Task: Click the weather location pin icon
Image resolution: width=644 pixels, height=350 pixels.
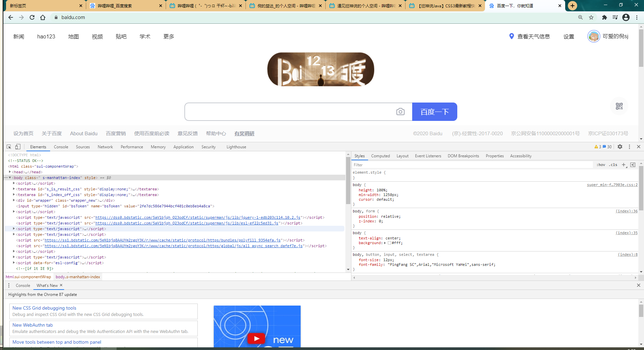Action: click(511, 36)
